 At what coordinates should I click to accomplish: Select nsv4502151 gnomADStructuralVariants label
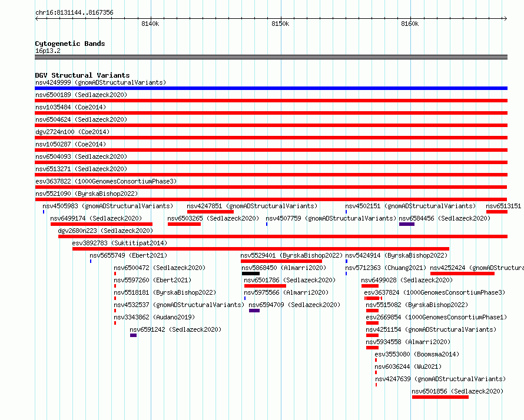pos(410,206)
